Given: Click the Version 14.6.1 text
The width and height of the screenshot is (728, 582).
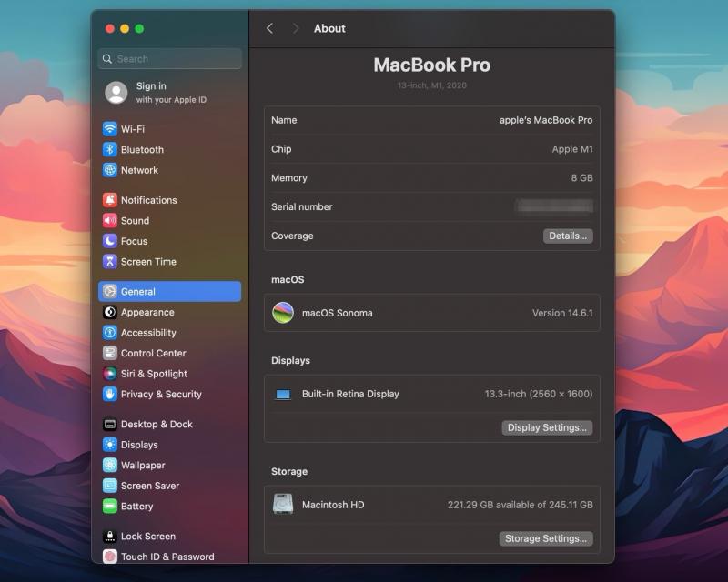Looking at the screenshot, I should tap(562, 313).
